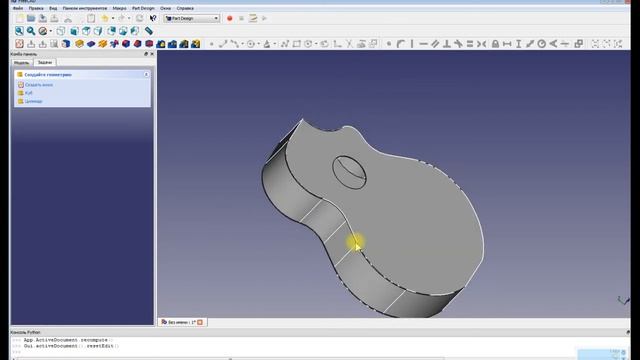Open the Part Design workbench dropdown
Screen dimensions: 640x360
click(x=192, y=18)
